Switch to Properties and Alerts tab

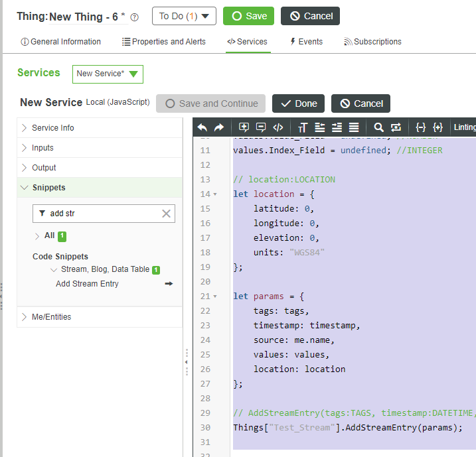point(164,42)
